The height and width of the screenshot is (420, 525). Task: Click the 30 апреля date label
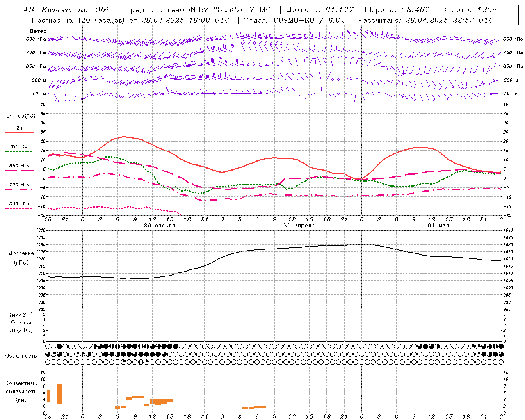pyautogui.click(x=299, y=226)
